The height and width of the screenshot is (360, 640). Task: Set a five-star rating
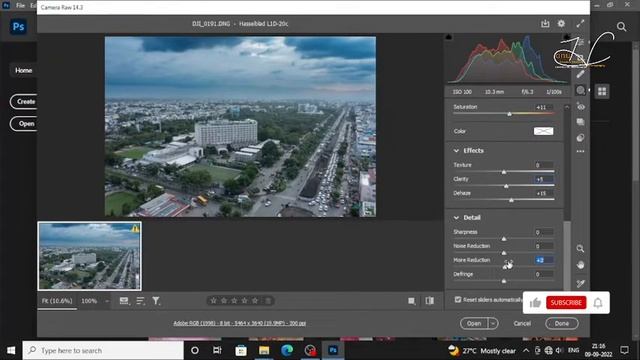click(x=255, y=301)
